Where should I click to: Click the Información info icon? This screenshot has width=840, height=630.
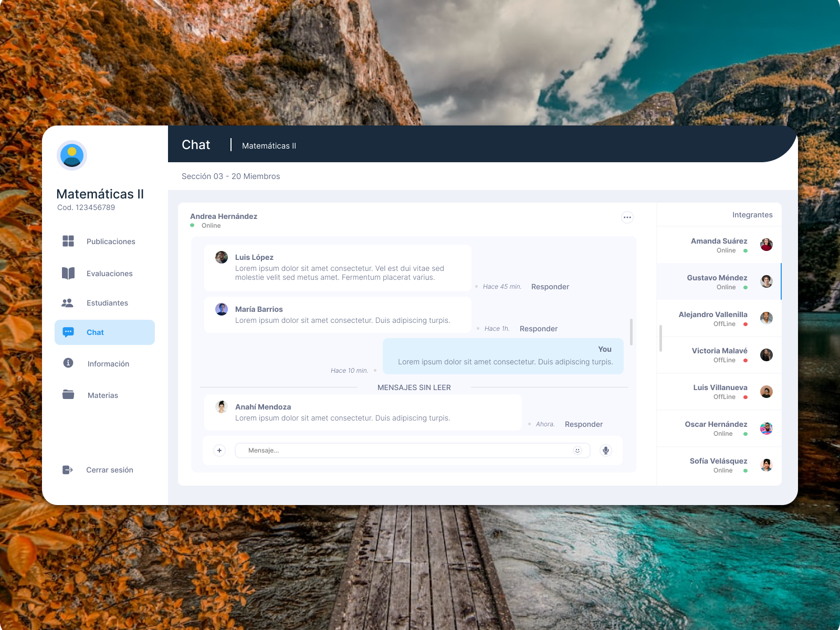tap(68, 363)
